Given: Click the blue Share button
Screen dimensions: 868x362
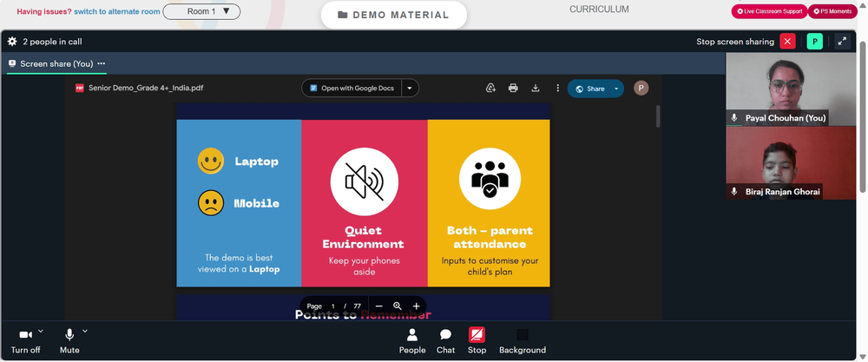Looking at the screenshot, I should tap(589, 89).
